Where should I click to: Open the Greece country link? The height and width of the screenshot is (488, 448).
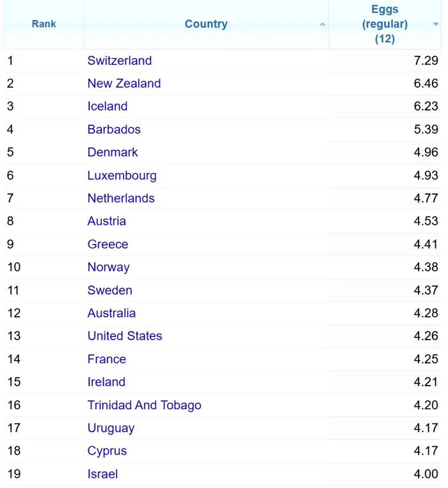tap(108, 245)
